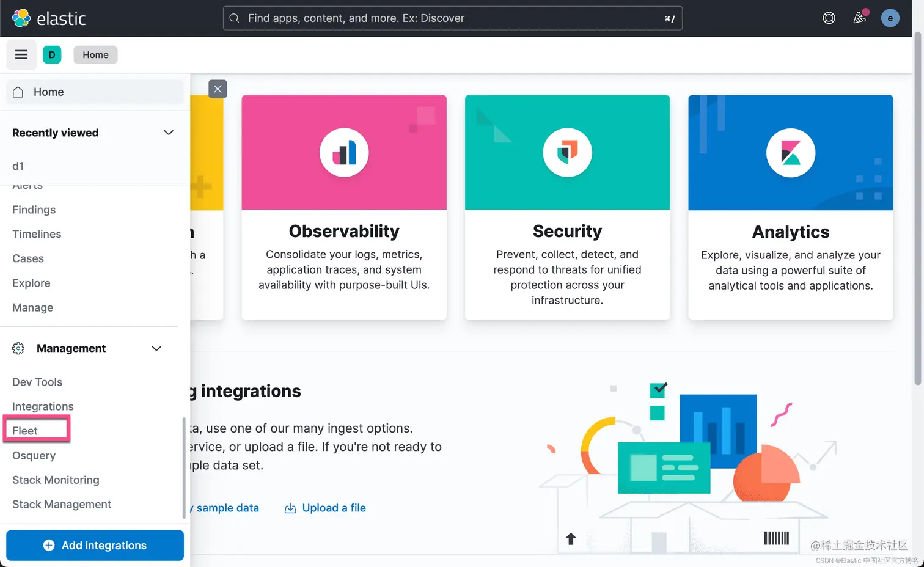Open Manage in the sidebar
Image resolution: width=924 pixels, height=567 pixels.
point(32,307)
